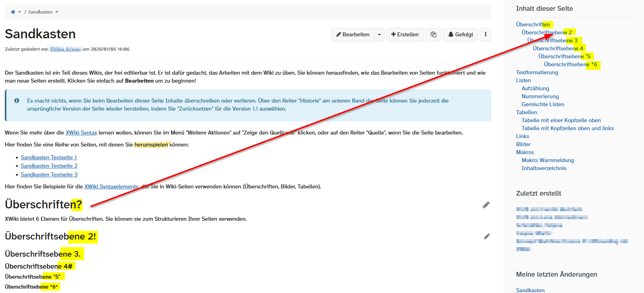Select Makro: Warnmeldung in table of contents

[x=548, y=160]
